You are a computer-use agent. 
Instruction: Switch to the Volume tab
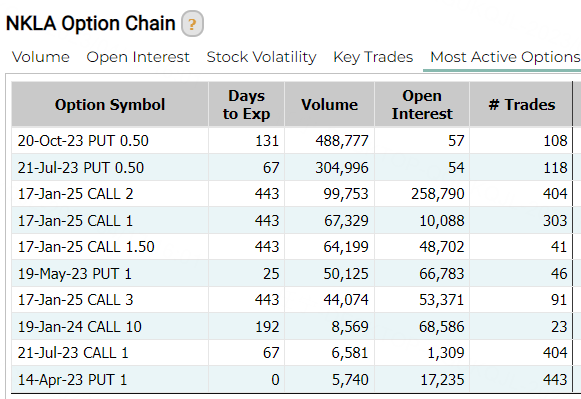click(41, 57)
